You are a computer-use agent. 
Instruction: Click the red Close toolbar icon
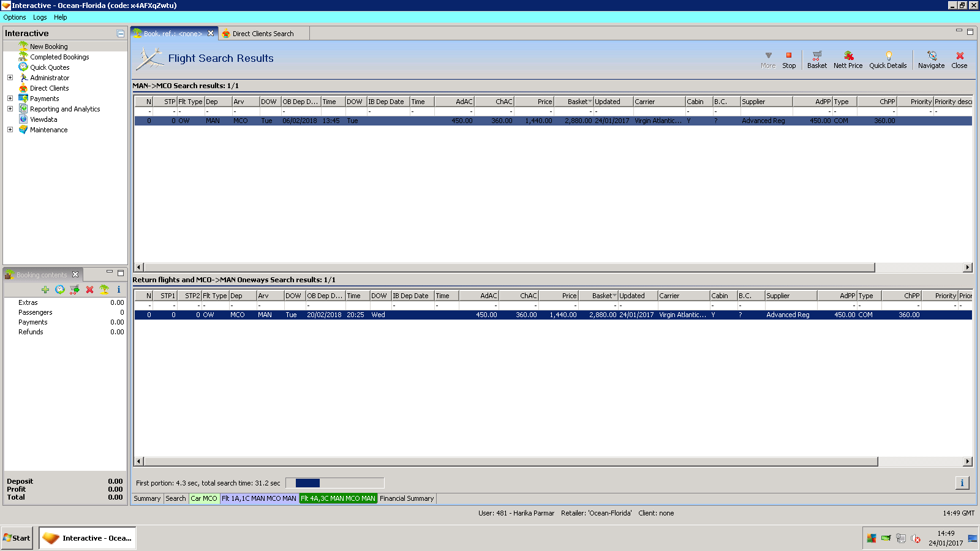click(960, 59)
